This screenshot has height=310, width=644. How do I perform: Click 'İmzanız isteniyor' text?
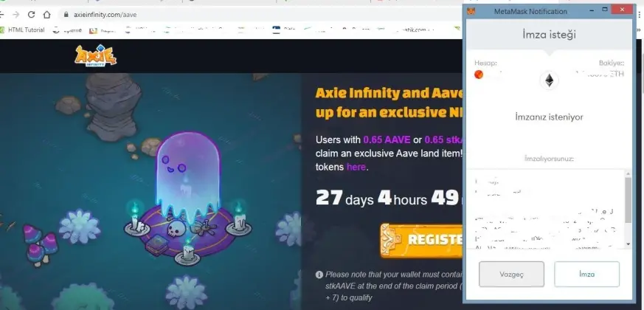[x=549, y=117]
